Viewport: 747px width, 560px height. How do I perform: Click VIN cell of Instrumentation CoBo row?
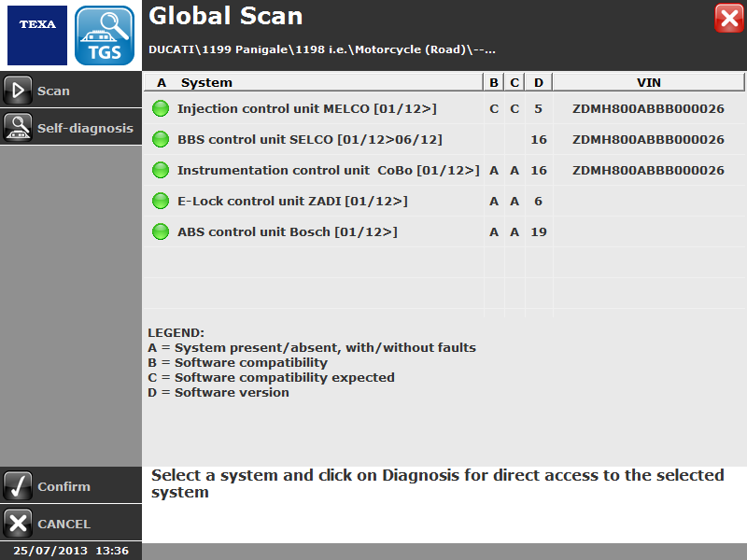point(648,170)
